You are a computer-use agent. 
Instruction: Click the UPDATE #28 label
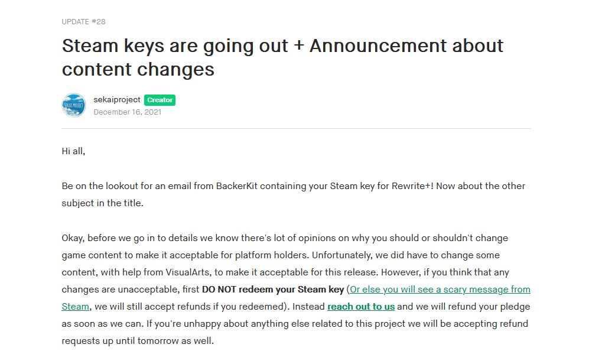84,22
